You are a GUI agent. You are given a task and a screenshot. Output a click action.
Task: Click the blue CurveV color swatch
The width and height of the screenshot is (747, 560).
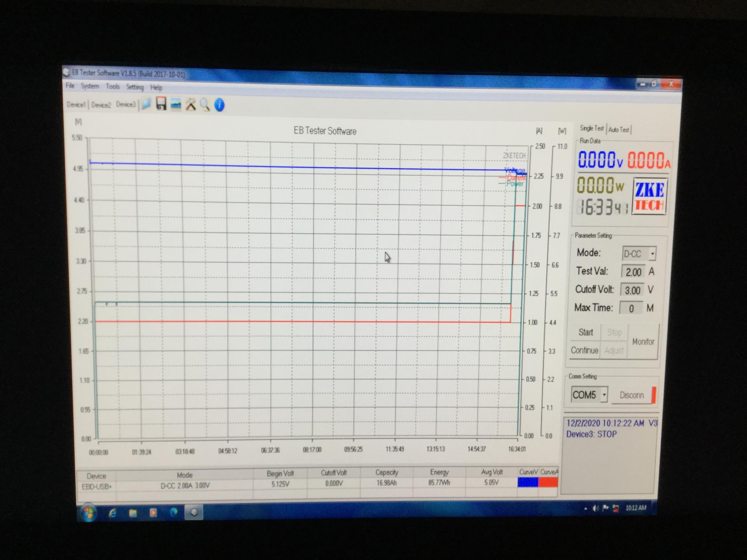(528, 482)
